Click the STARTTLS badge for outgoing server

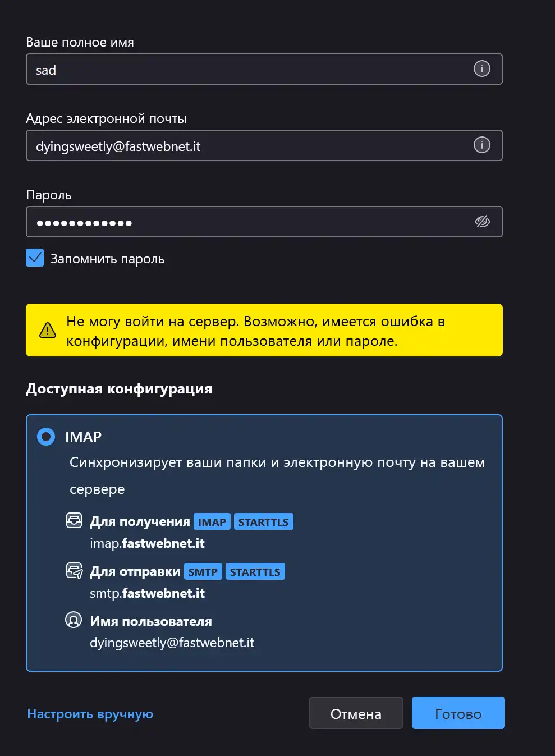255,571
